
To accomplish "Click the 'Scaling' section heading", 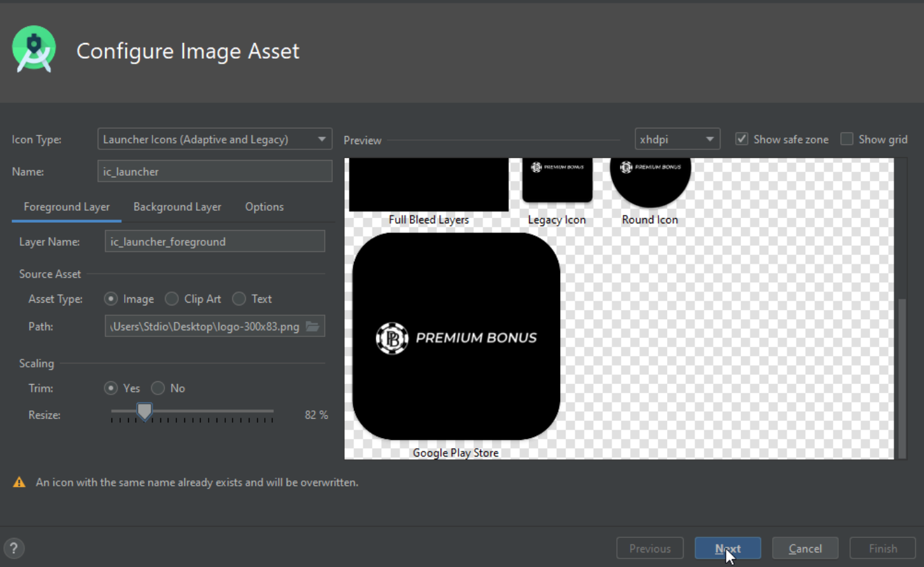I will [x=36, y=363].
